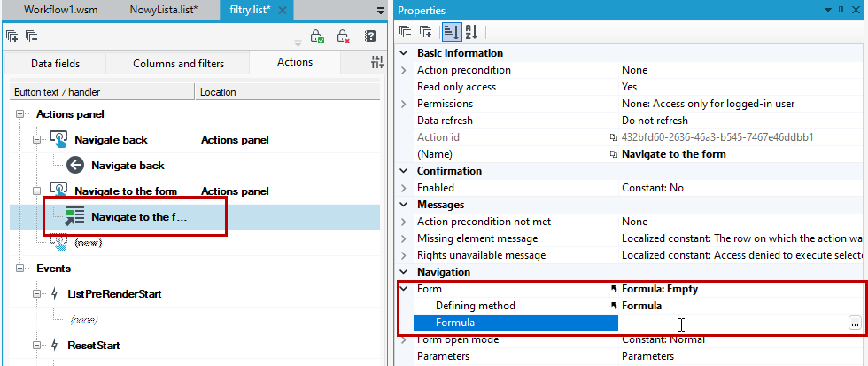Click the empty Formula value field
Screen dimensions: 868x366
click(733, 323)
